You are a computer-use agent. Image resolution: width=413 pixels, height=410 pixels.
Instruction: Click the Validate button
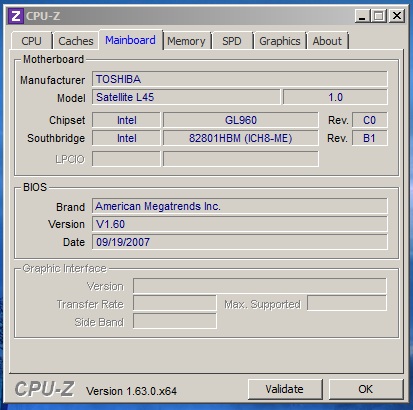[x=285, y=389]
